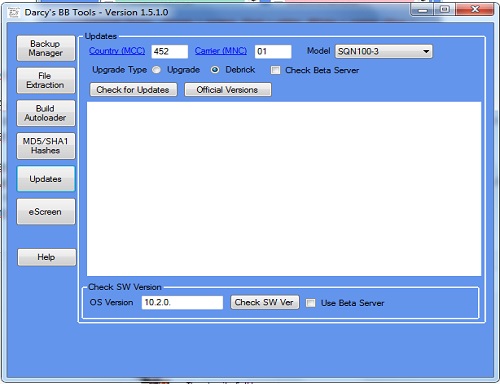Click the Check for Updates button
The image size is (500, 384).
pos(133,90)
